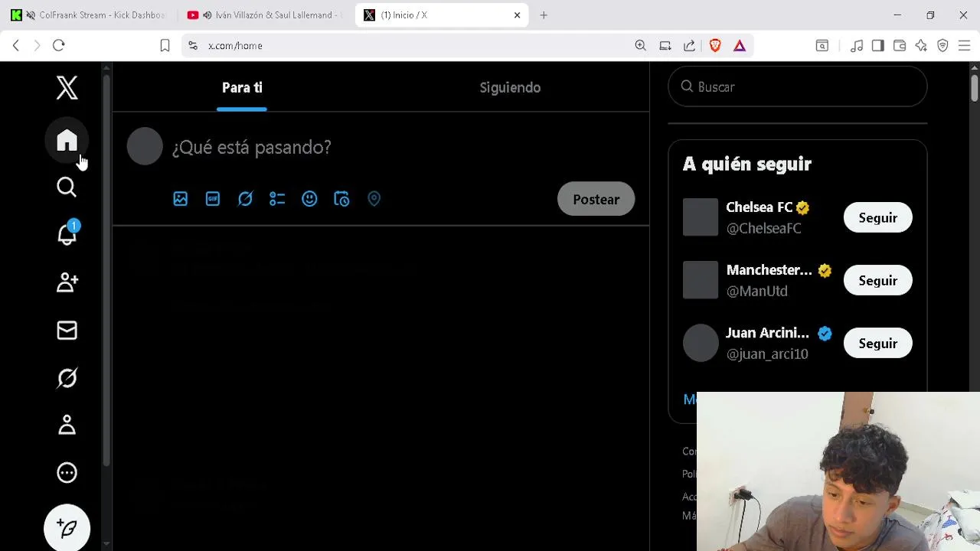Click the share page icon
Viewport: 980px width, 551px height.
click(x=689, y=46)
